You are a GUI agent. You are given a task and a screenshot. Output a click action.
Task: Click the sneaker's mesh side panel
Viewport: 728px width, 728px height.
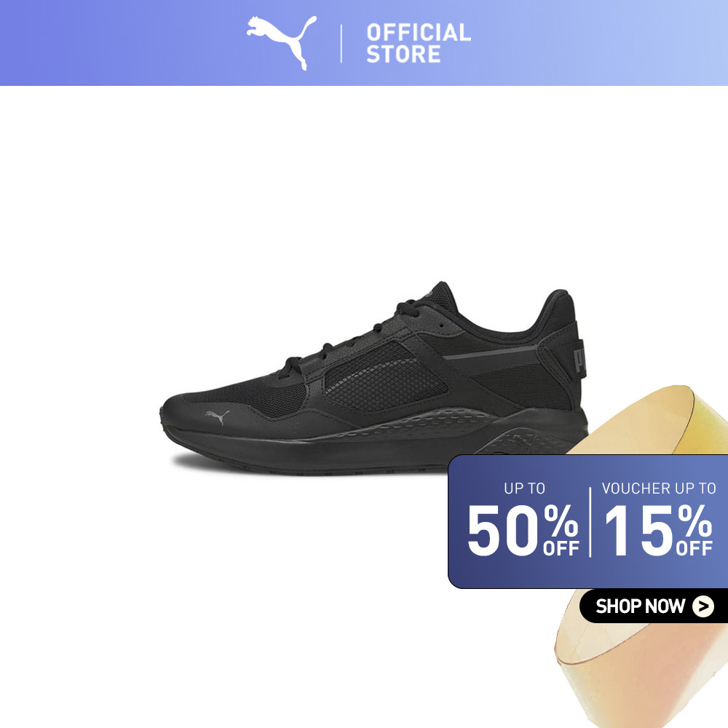(x=385, y=376)
